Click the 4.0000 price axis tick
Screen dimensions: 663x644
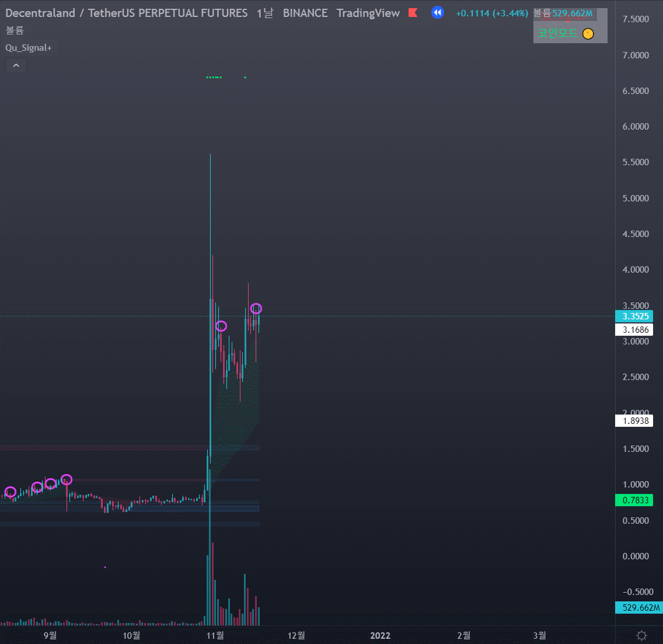coord(636,270)
